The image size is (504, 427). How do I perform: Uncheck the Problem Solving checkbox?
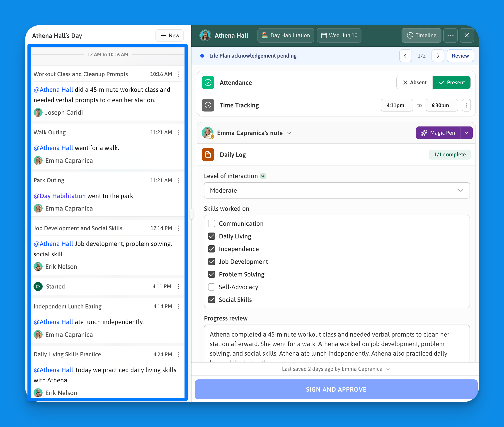pos(212,274)
